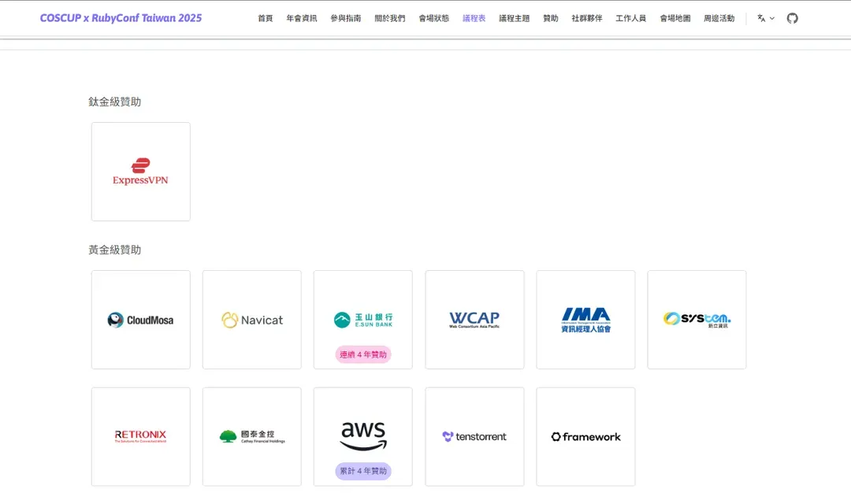The height and width of the screenshot is (504, 851).
Task: Click the COSCUP x RubyConf Taiwan 2025 title
Action: tap(121, 18)
